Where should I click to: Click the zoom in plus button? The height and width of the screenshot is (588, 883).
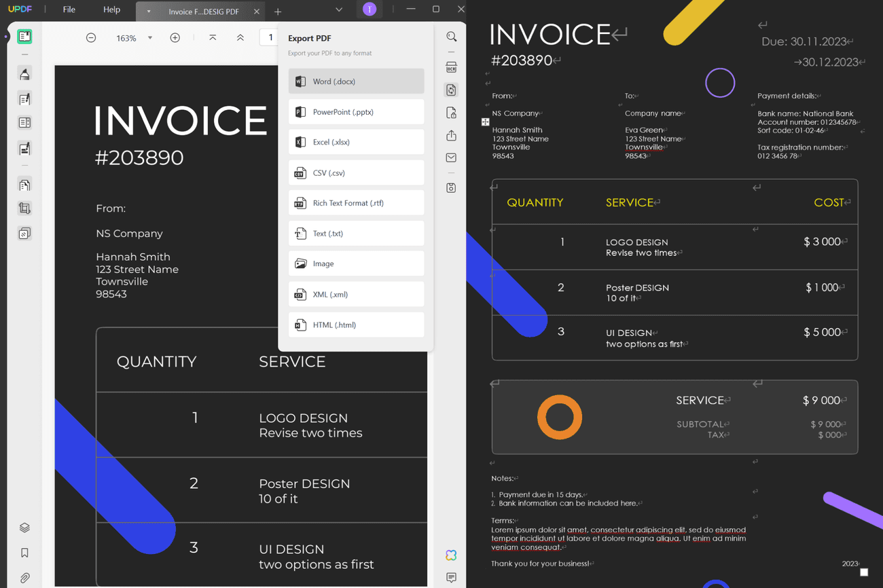[x=175, y=38]
